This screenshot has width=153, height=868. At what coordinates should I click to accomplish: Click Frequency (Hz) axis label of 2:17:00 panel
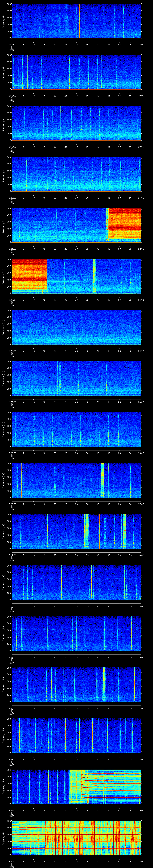(x=3, y=21)
